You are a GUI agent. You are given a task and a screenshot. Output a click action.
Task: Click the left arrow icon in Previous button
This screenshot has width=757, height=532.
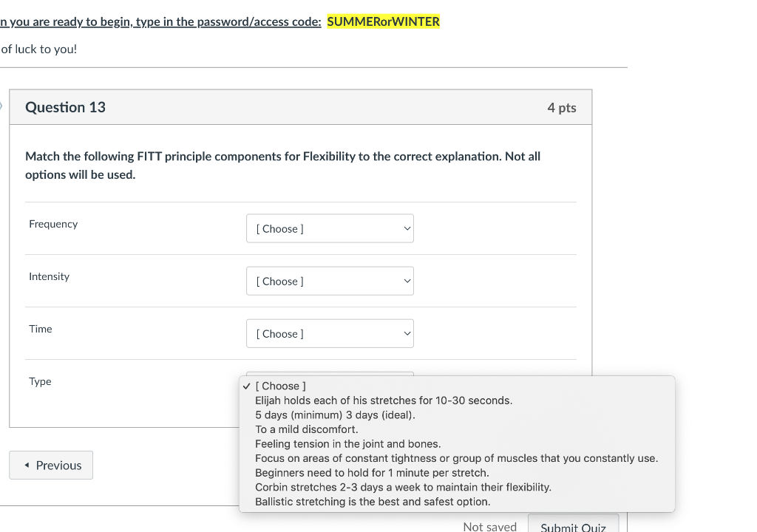pyautogui.click(x=27, y=465)
